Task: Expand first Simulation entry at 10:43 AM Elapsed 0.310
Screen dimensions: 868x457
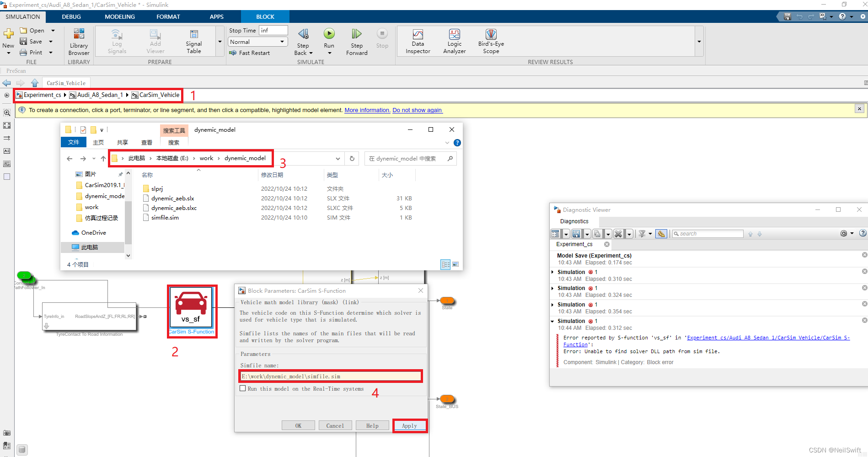Action: [x=552, y=272]
